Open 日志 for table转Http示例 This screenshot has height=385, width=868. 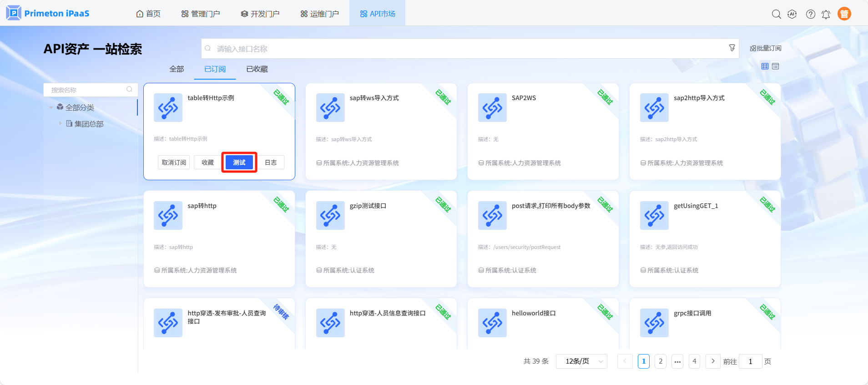coord(271,162)
